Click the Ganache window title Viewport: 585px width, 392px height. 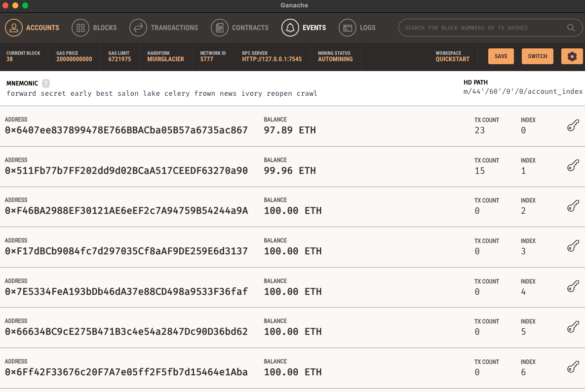pos(294,5)
